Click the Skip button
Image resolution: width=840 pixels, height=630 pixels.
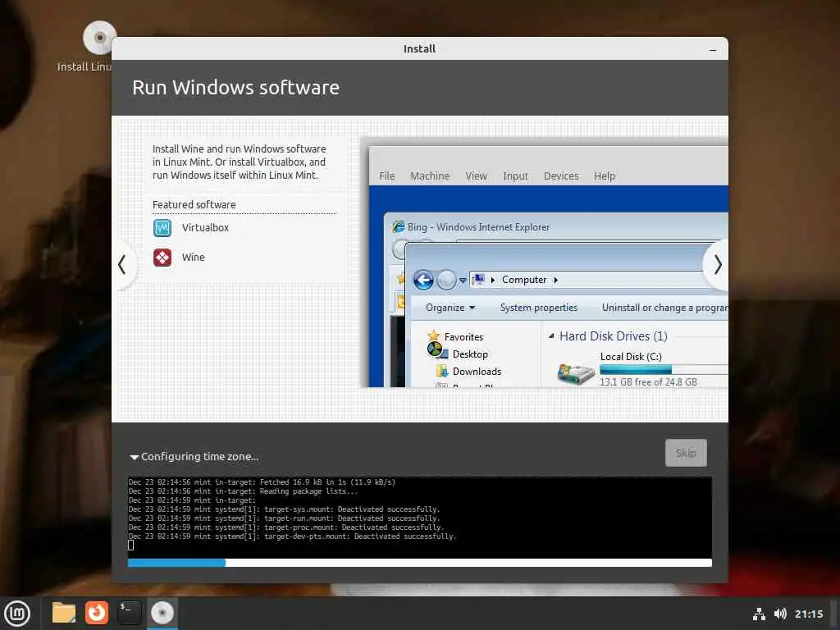point(686,453)
